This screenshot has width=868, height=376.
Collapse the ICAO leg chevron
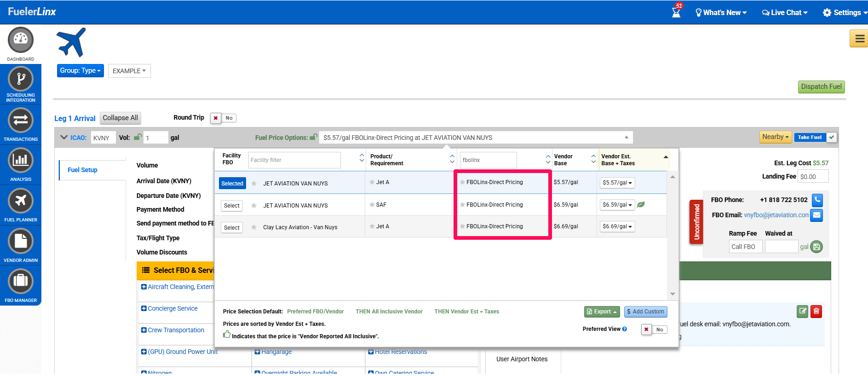[64, 137]
